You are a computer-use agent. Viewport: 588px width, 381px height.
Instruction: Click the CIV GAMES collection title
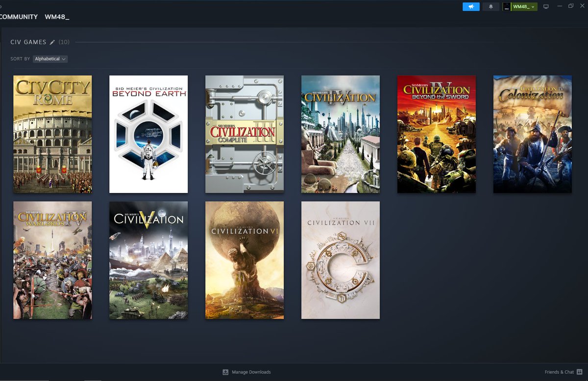(x=28, y=42)
